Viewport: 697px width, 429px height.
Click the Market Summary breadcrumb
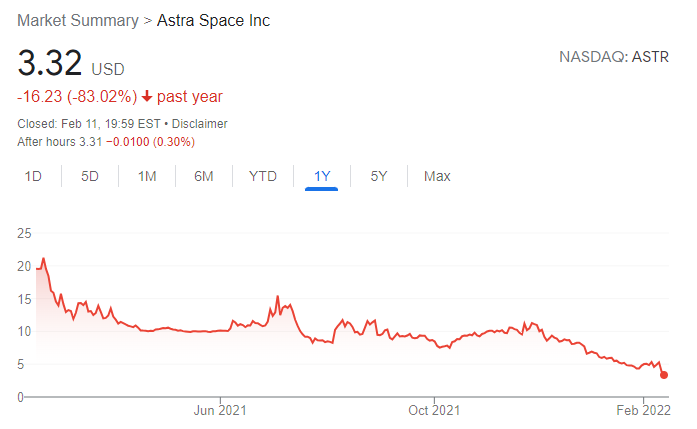tap(76, 21)
